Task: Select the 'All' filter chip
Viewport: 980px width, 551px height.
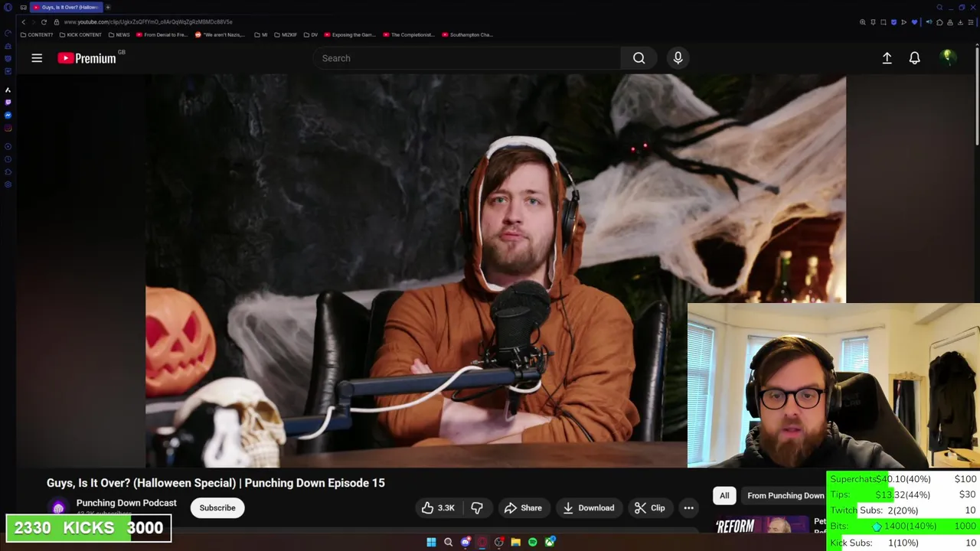Action: coord(724,495)
